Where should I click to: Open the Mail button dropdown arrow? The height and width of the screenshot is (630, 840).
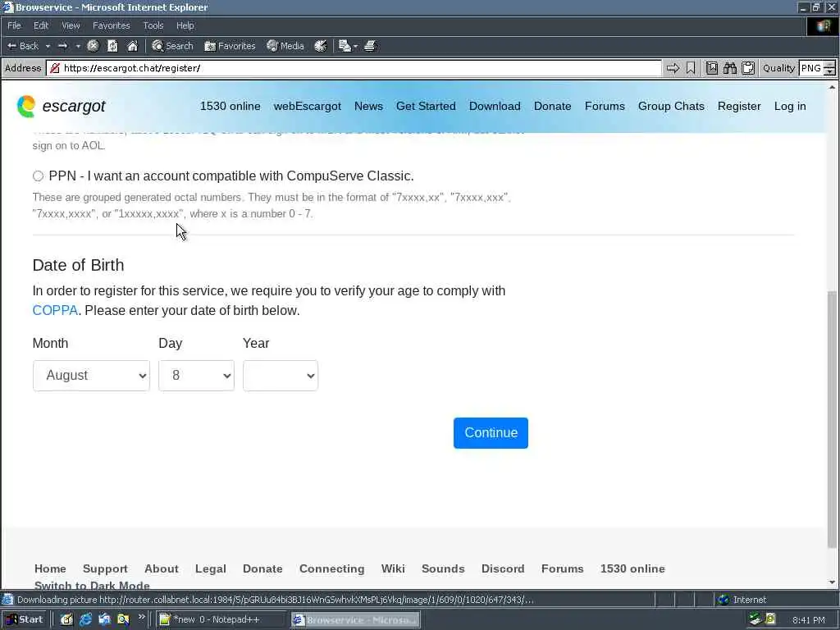[x=355, y=46]
